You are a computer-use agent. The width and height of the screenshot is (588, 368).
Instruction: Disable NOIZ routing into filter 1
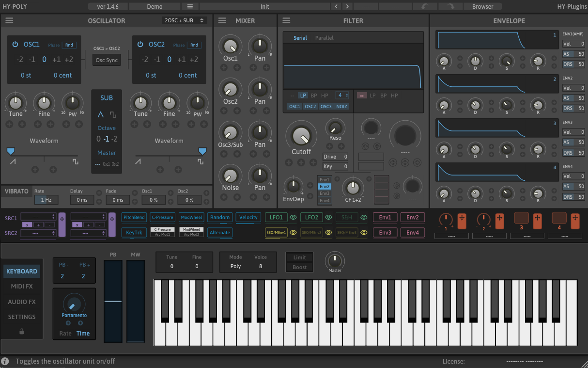pos(341,106)
